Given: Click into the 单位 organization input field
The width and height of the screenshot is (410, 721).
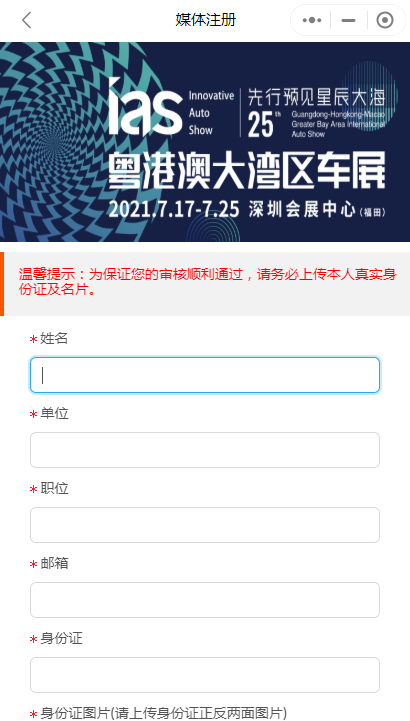Looking at the screenshot, I should 205,450.
